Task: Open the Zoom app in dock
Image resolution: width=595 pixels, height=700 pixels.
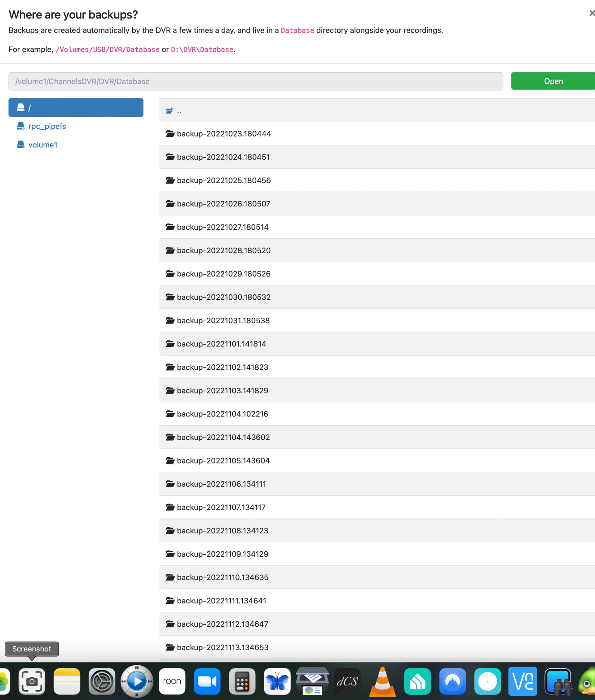Action: coord(207,681)
